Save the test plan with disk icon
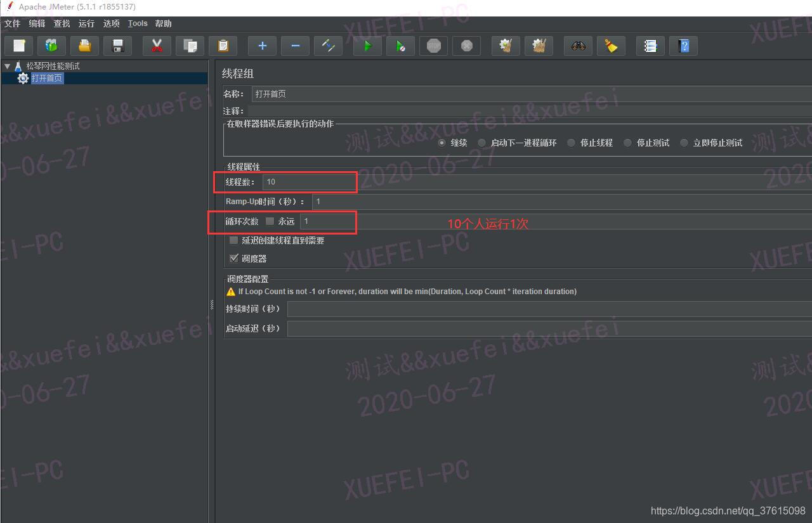This screenshot has width=812, height=523. coord(117,46)
